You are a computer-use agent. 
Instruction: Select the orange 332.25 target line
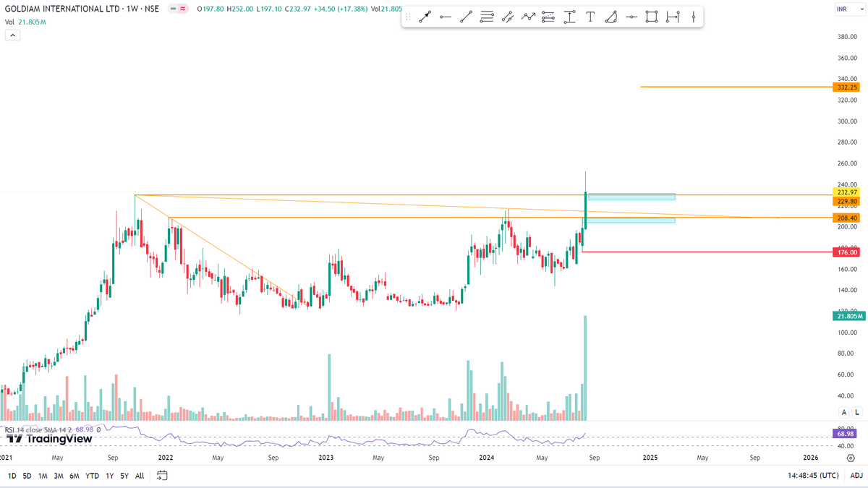[x=736, y=87]
